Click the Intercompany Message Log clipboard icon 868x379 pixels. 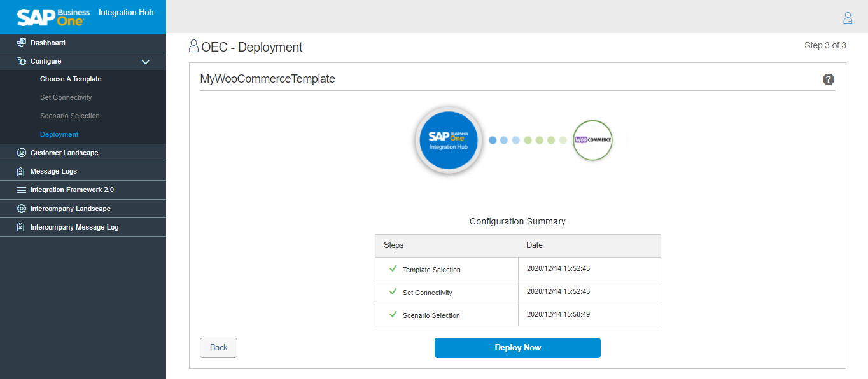[21, 227]
